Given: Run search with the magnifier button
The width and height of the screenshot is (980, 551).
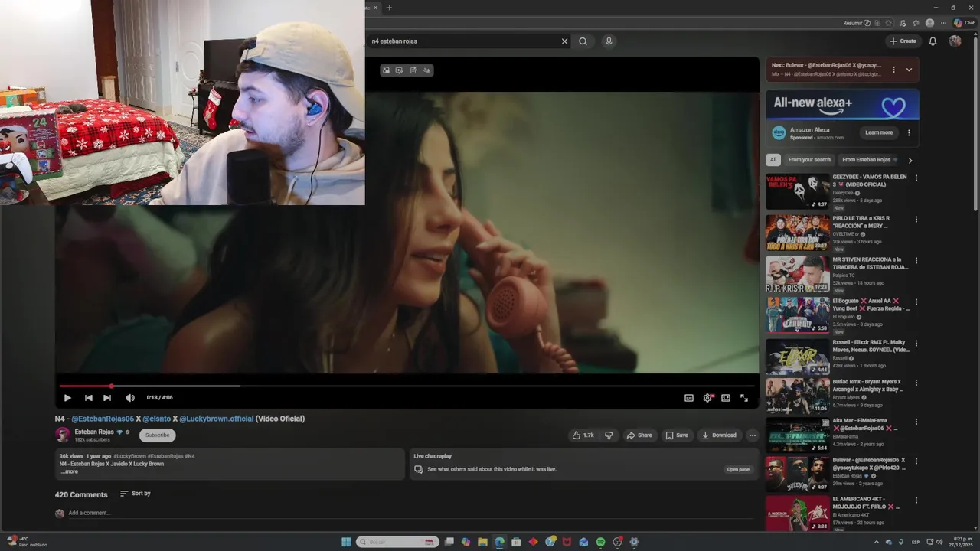Looking at the screenshot, I should coord(583,41).
